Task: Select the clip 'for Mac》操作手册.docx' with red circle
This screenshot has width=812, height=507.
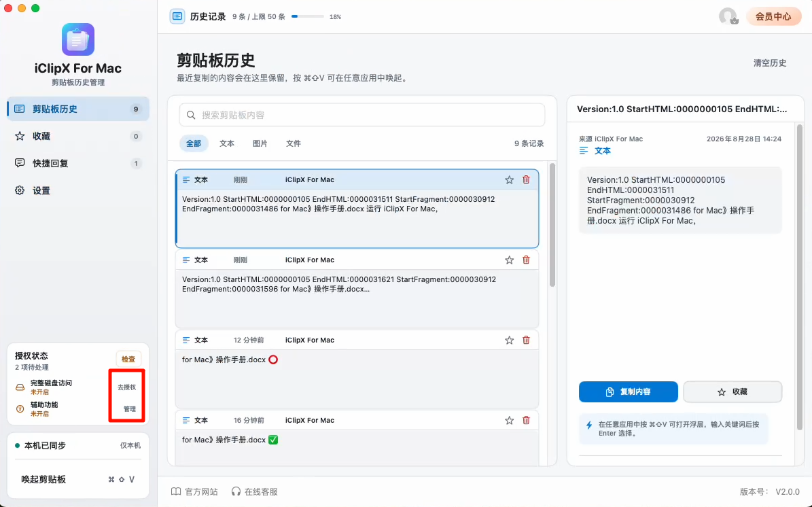Action: tap(357, 369)
